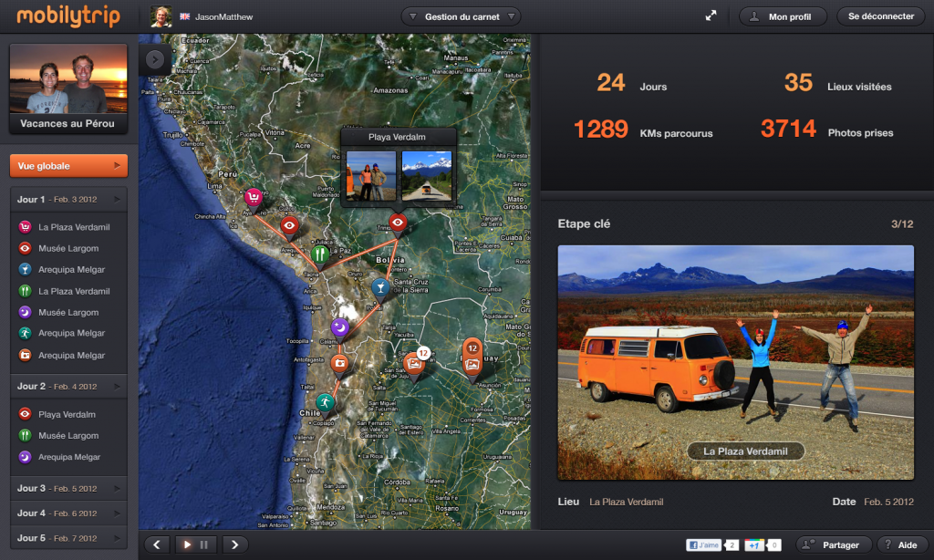The height and width of the screenshot is (560, 934).
Task: Click the red eye pin below Playa Verdalm popup
Action: tap(398, 224)
